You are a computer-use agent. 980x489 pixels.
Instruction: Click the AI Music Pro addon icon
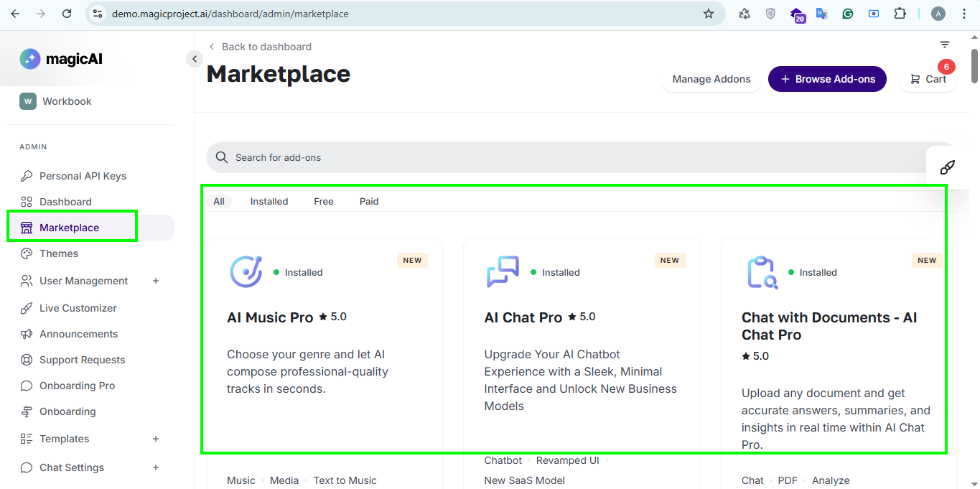pyautogui.click(x=246, y=272)
